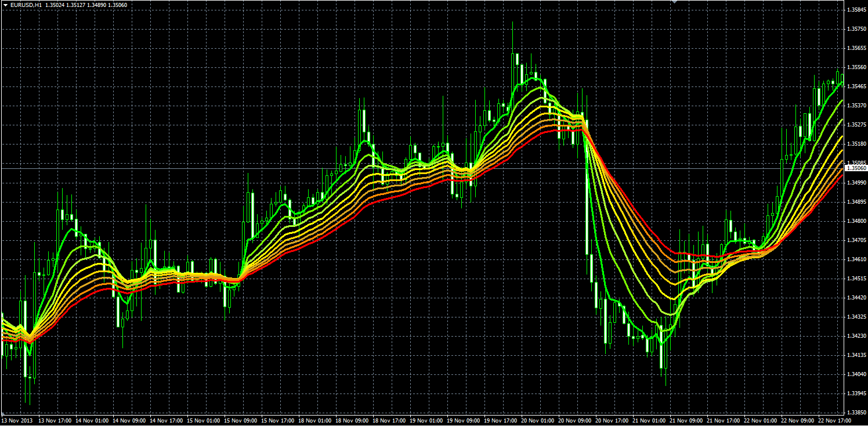Image resolution: width=868 pixels, height=426 pixels.
Task: Click the 1.35560 price scale label
Action: [x=856, y=67]
